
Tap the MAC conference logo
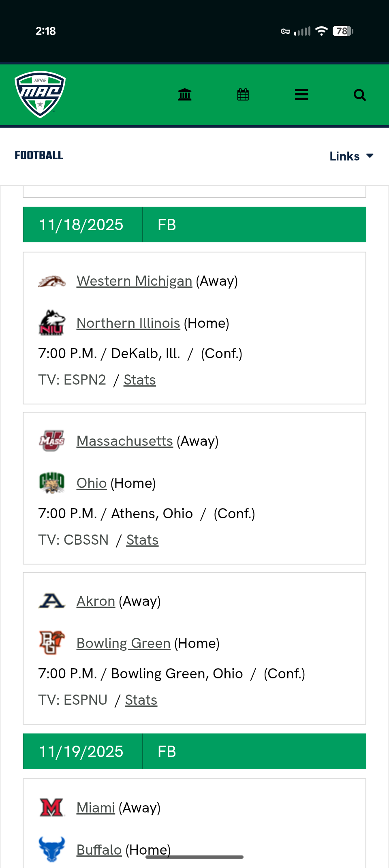[x=40, y=95]
